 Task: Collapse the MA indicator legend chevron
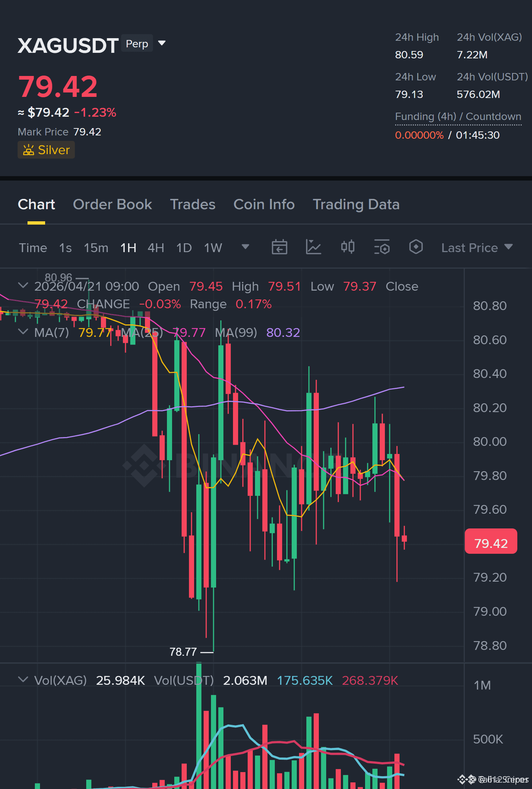pos(23,332)
